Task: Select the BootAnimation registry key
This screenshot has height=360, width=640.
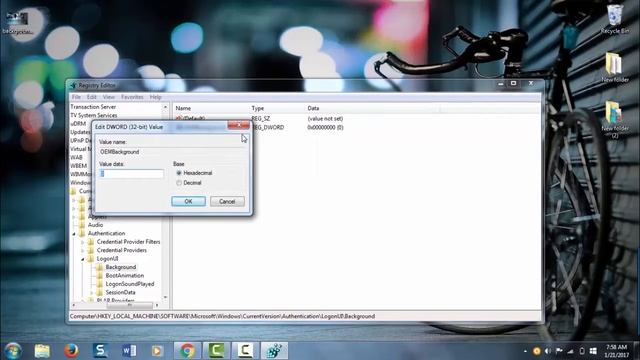Action: click(124, 276)
